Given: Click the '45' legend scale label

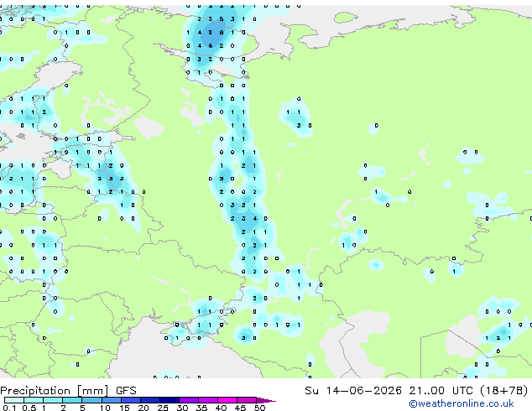Looking at the screenshot, I should pyautogui.click(x=240, y=408).
